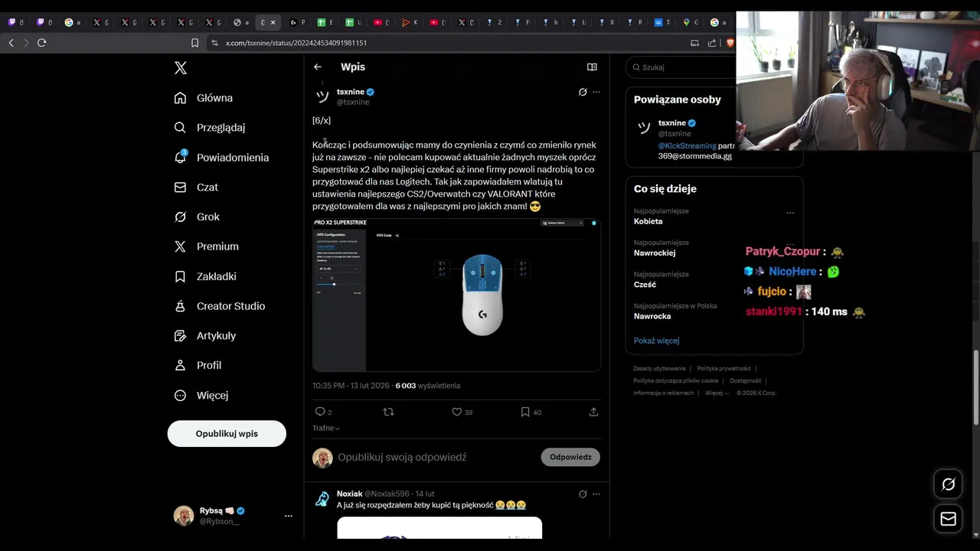Click tsxnine author avatar on the post
This screenshot has width=980, height=551.
click(322, 96)
